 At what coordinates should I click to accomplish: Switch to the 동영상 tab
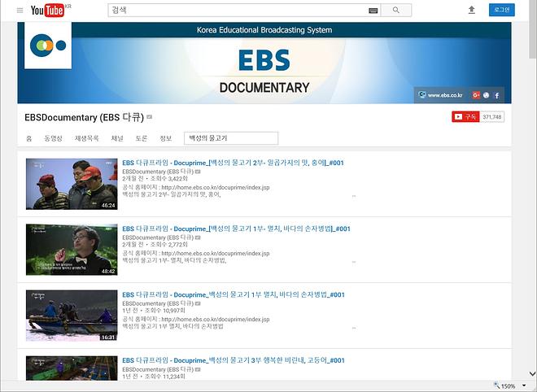[x=54, y=138]
